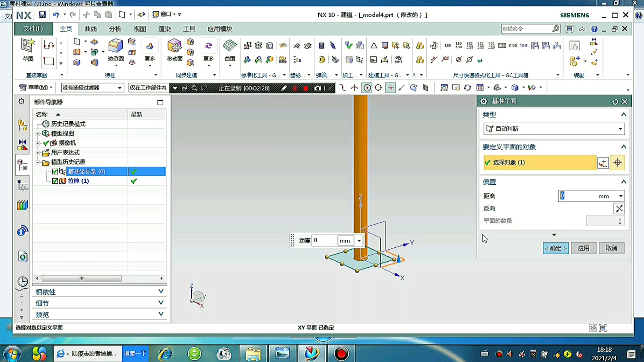Toggle checkbox for 基准坐标系 (0)
Image resolution: width=644 pixels, height=362 pixels.
tap(55, 172)
